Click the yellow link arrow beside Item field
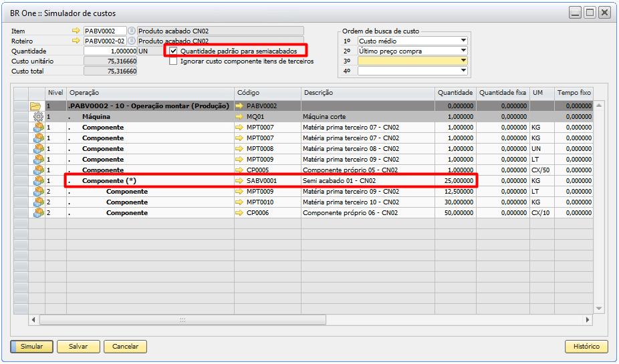Screen dimensions: 619x364 coord(76,31)
